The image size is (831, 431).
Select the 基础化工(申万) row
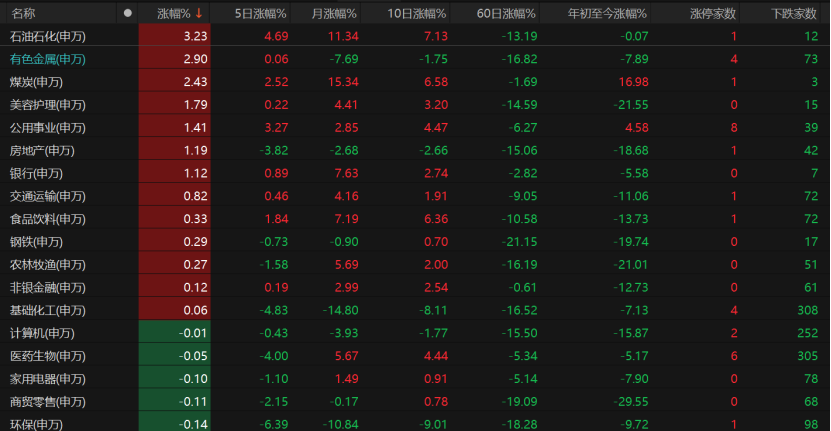pyautogui.click(x=415, y=310)
